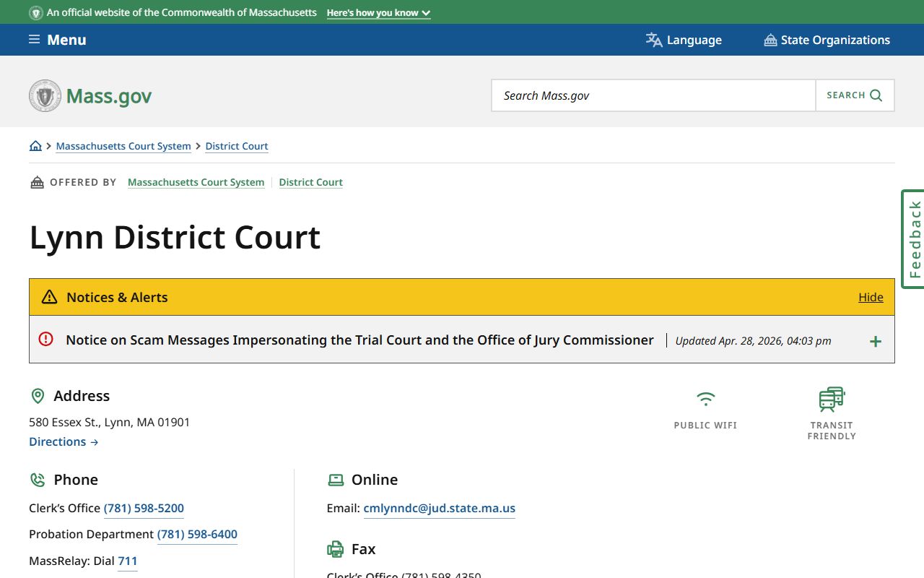
Task: Click the red scam notice alert icon
Action: click(45, 339)
